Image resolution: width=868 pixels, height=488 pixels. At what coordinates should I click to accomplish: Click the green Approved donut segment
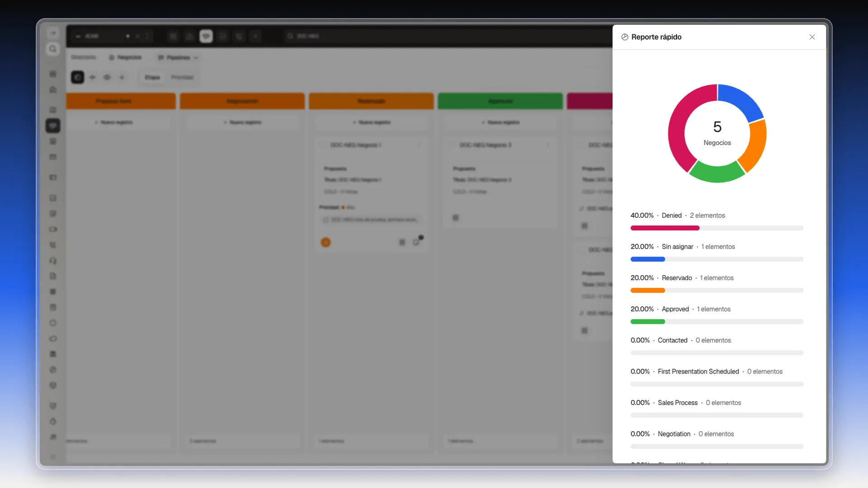(x=717, y=173)
